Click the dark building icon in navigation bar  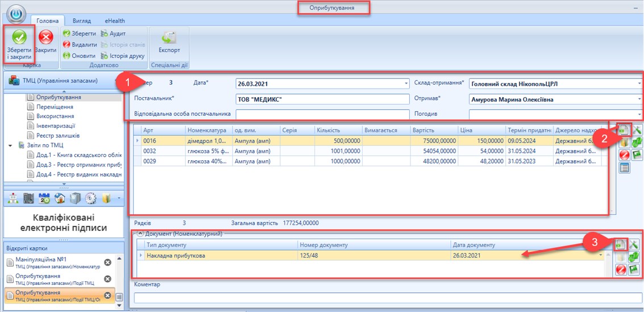click(x=29, y=198)
